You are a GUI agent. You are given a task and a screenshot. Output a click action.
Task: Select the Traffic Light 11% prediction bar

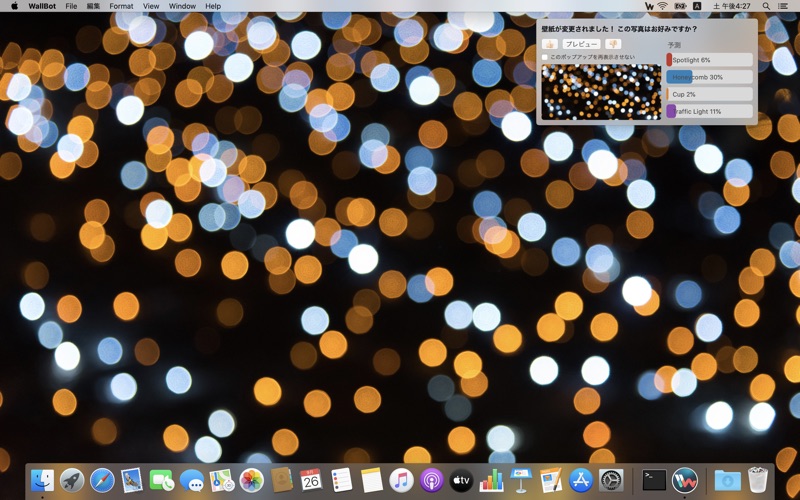(x=710, y=111)
